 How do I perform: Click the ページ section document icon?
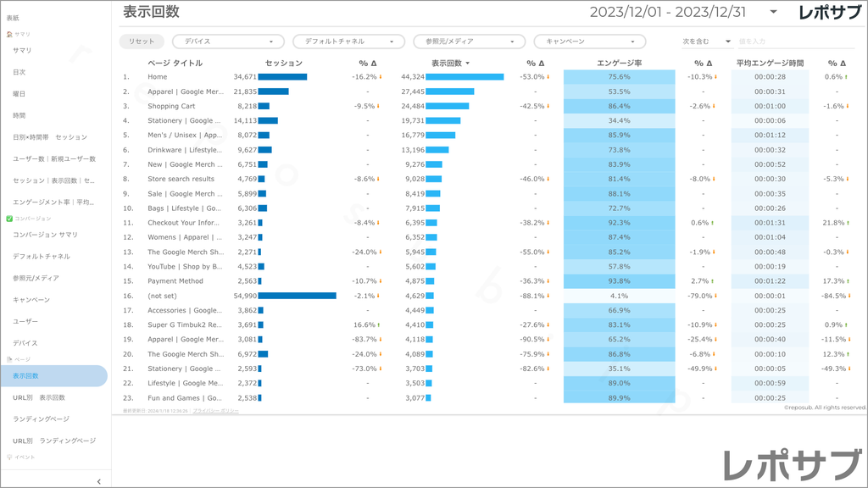[9, 359]
